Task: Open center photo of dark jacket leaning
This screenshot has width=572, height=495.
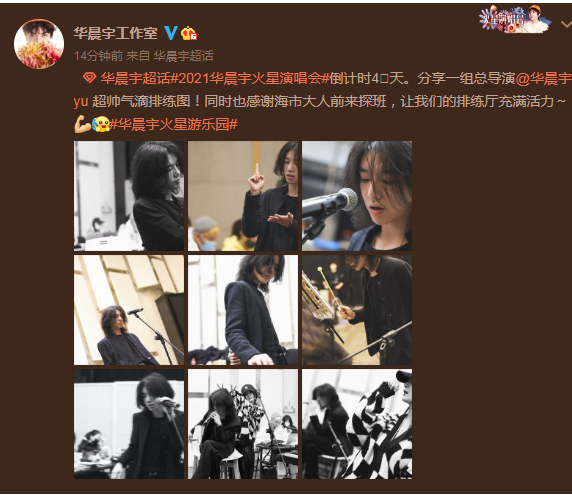Action: click(x=243, y=310)
